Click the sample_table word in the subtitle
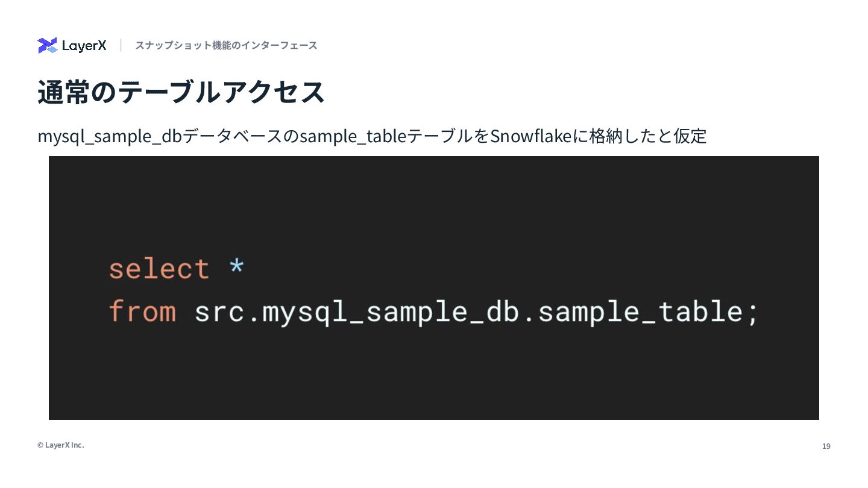 tap(353, 136)
